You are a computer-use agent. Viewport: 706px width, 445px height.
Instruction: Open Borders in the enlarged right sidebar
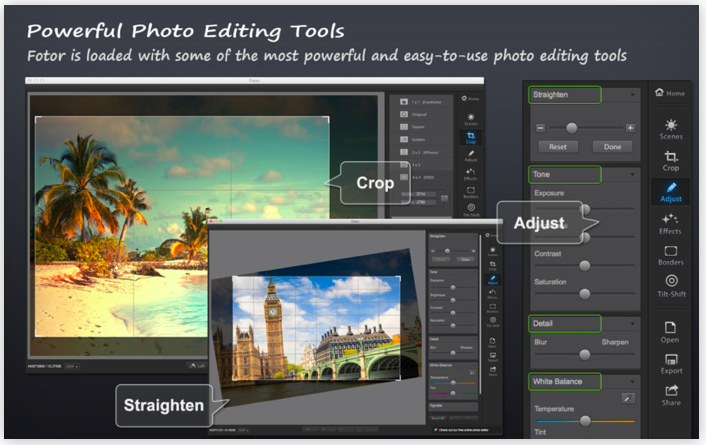coord(671,255)
